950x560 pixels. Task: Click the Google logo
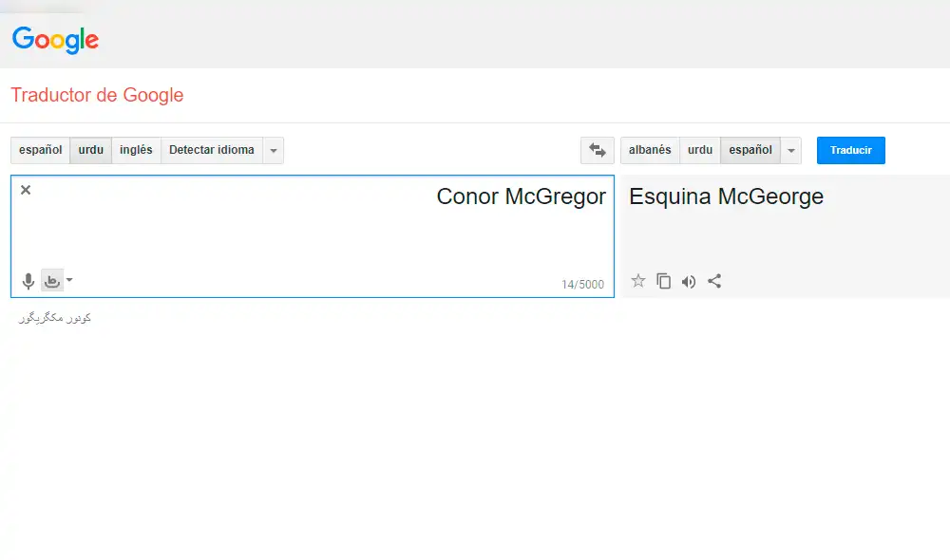tap(54, 39)
